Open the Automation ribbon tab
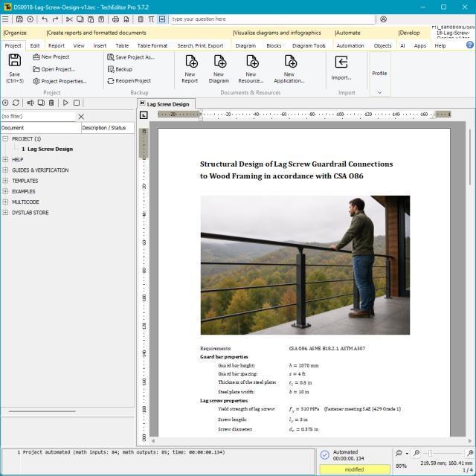Viewport: 476px width, 476px height. (350, 45)
